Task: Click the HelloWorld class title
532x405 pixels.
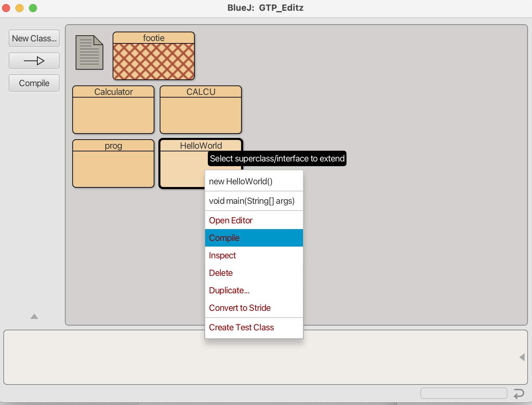Action: click(x=201, y=146)
